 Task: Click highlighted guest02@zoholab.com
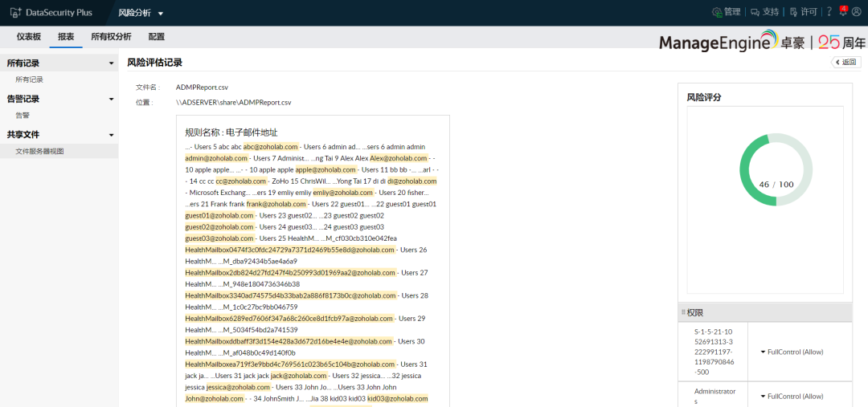point(219,227)
